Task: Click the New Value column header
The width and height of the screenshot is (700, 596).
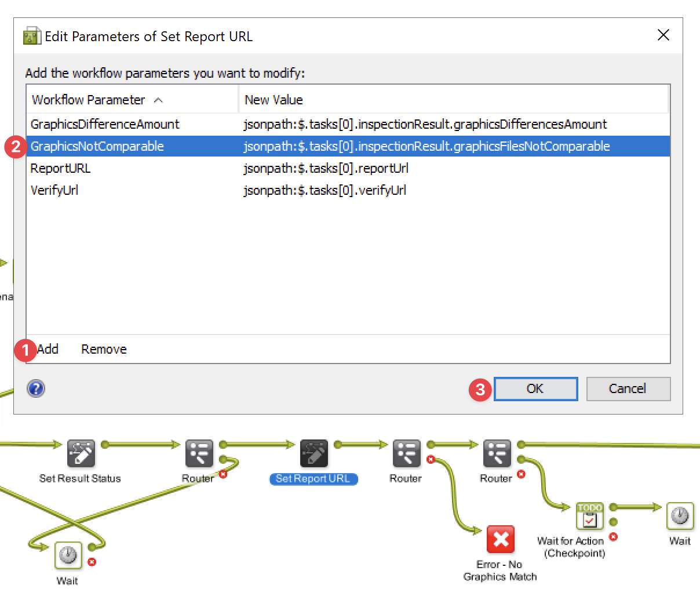Action: [274, 100]
